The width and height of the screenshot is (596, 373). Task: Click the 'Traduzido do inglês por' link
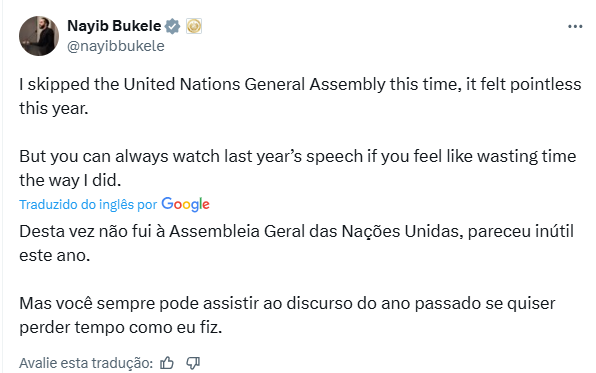(88, 205)
